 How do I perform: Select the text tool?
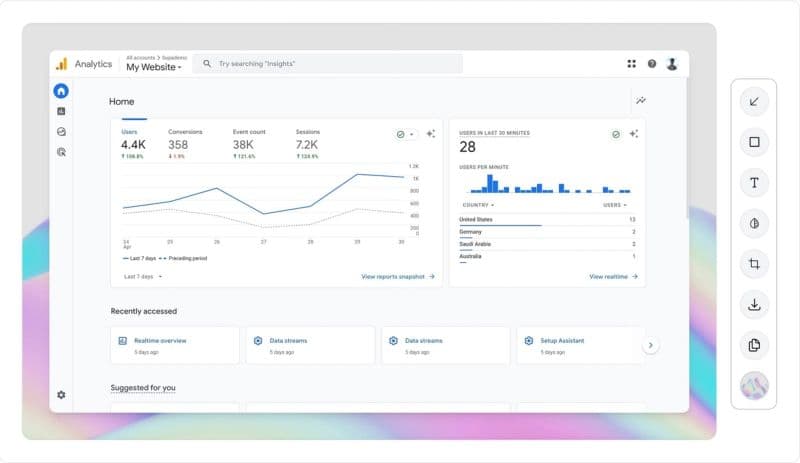[754, 183]
